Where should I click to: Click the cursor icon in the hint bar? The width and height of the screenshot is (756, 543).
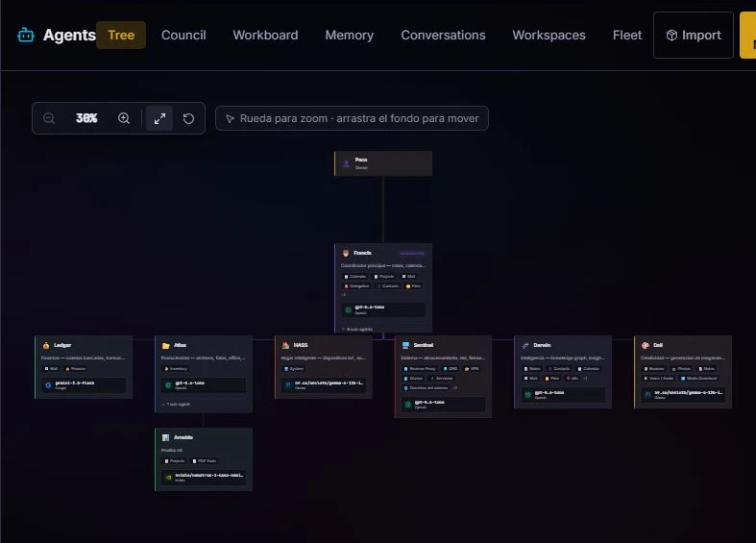pos(230,118)
